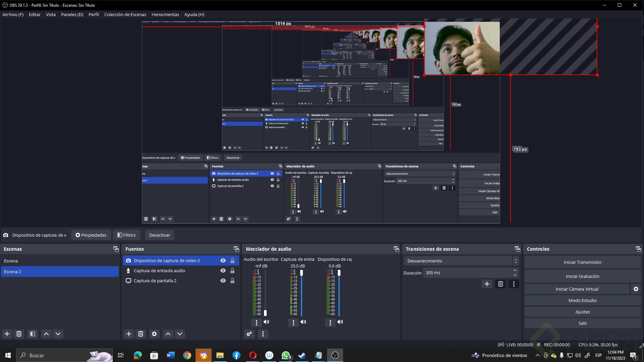The width and height of the screenshot is (644, 362).
Task: Lock the Captura de entrada audio source
Action: [x=232, y=270]
